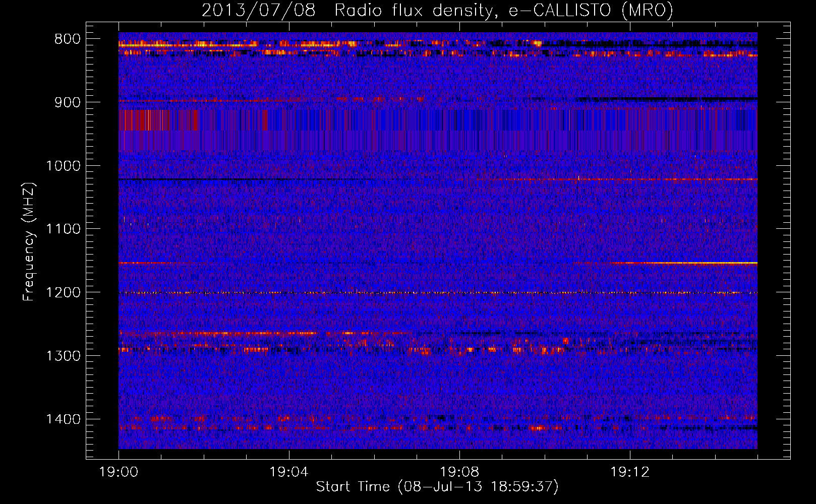Click the Frequency (MHZ) axis title
Viewport: 816px width, 504px height.
[29, 242]
